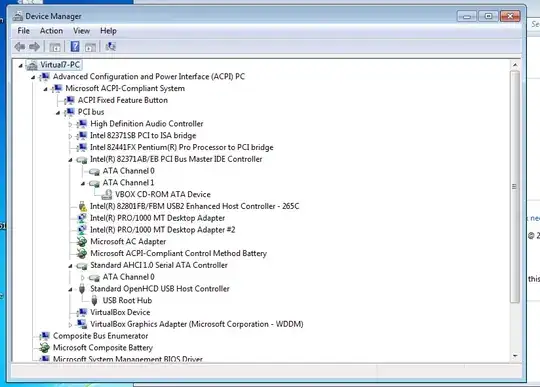Minimize the Device Manager window
Viewport: 540px width, 387px height.
click(467, 16)
